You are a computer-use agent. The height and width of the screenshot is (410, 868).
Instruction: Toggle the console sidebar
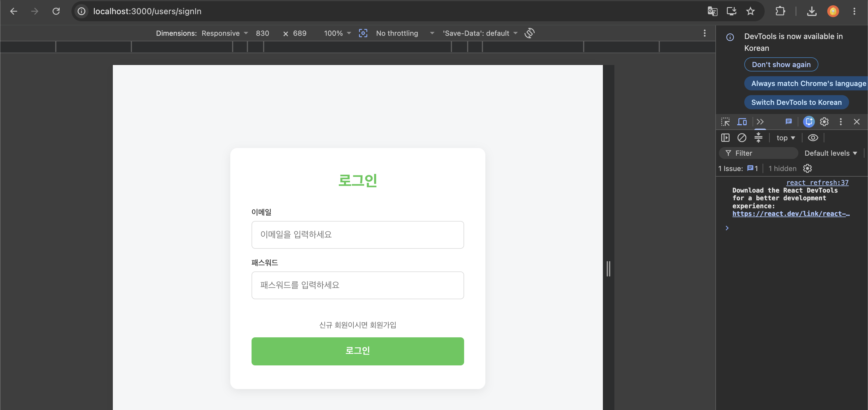725,138
